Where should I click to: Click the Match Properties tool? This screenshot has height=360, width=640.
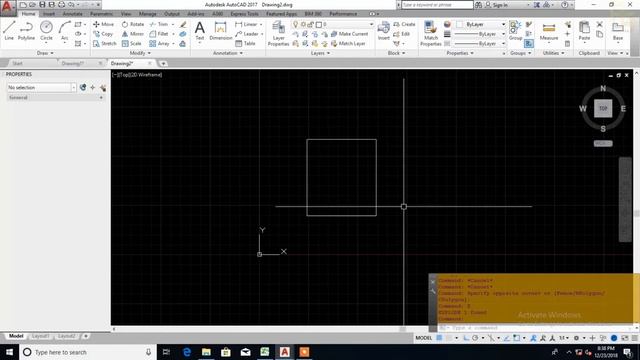431,33
